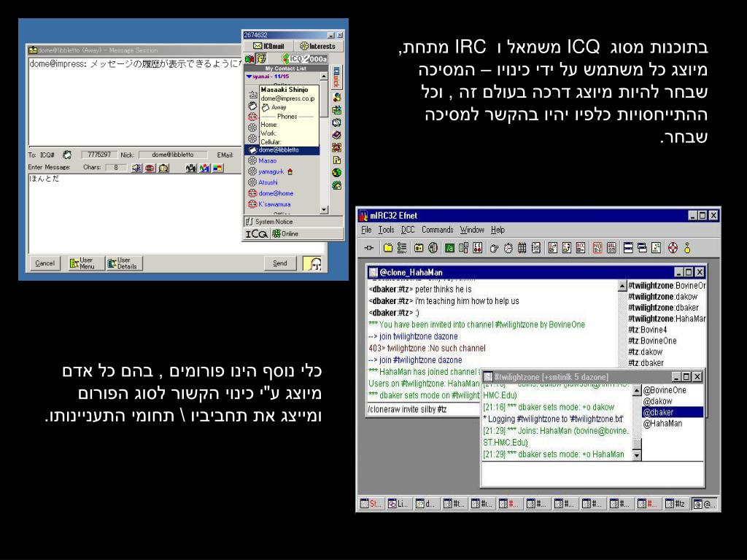Click scroll-down arrow in #twilightzone chat window

[x=636, y=455]
